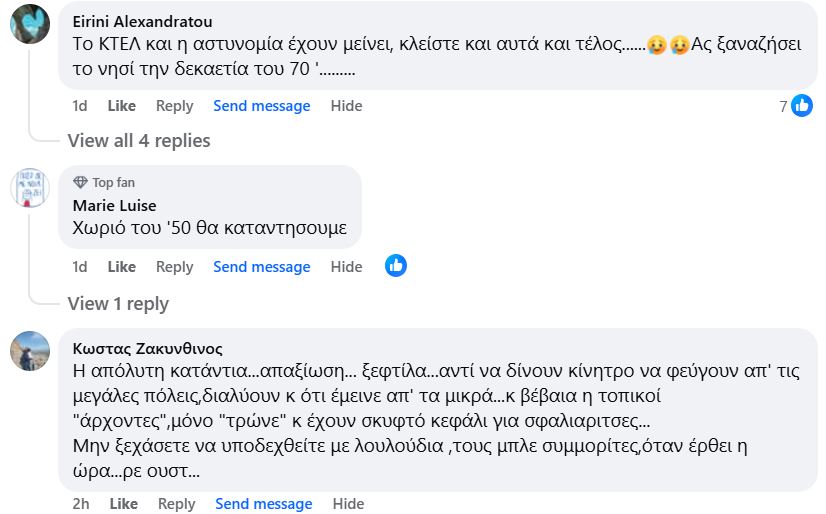Expand View all 4 replies

(x=139, y=140)
